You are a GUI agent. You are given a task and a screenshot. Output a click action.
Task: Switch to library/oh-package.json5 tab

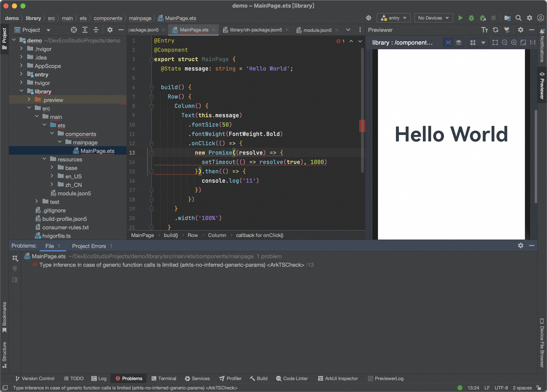click(x=256, y=30)
